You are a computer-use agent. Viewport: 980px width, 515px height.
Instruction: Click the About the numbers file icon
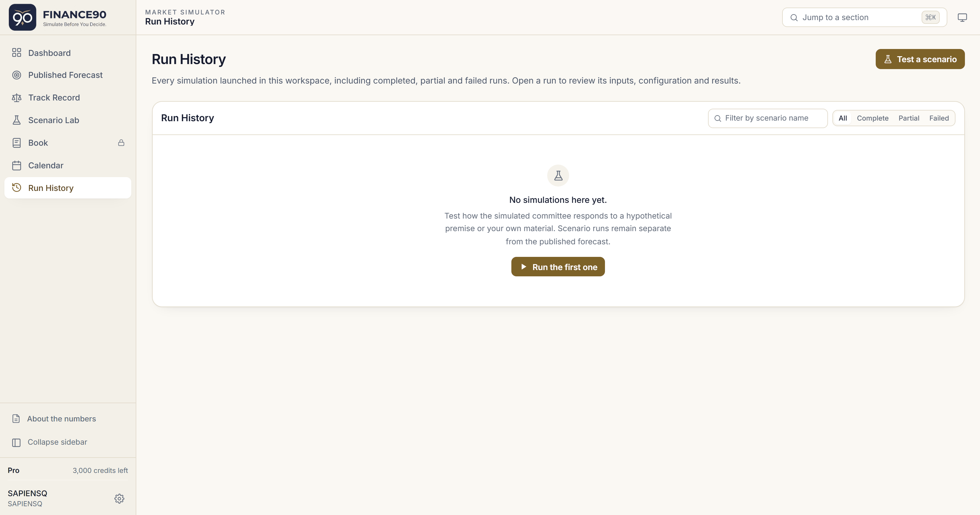(x=16, y=418)
